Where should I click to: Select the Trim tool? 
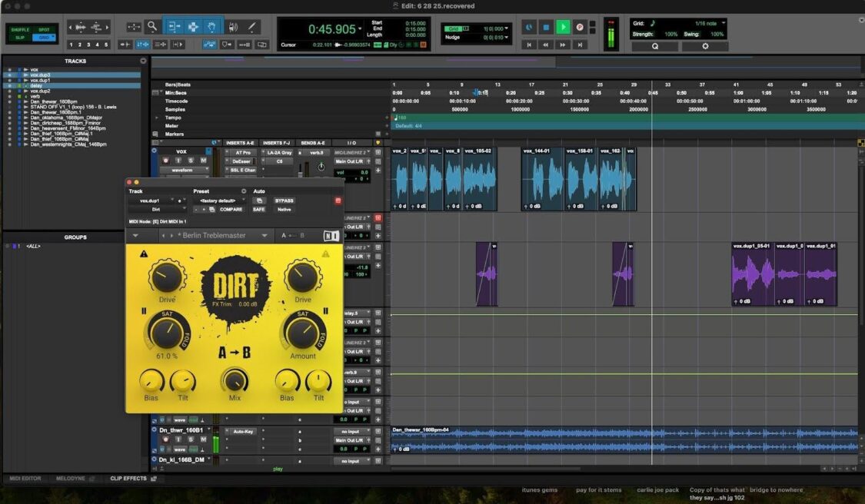tap(173, 25)
